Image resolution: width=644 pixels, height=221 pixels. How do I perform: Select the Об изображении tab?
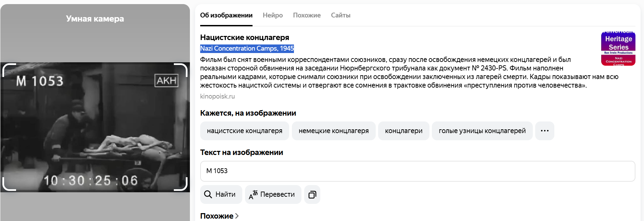(x=226, y=15)
